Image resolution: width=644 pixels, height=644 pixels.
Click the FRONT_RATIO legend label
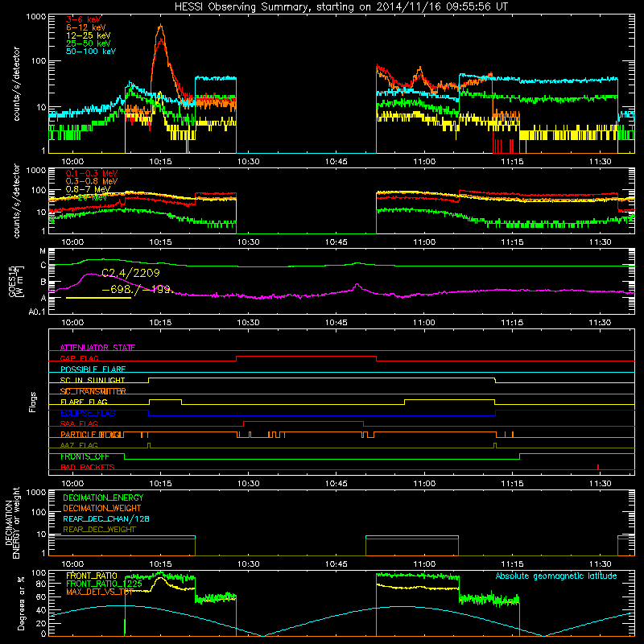(x=92, y=576)
